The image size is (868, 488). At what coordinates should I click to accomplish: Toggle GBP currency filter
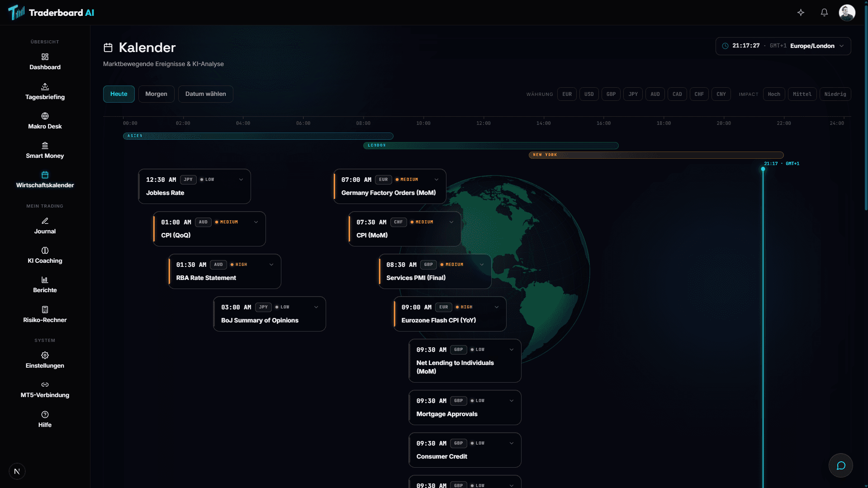(x=611, y=94)
